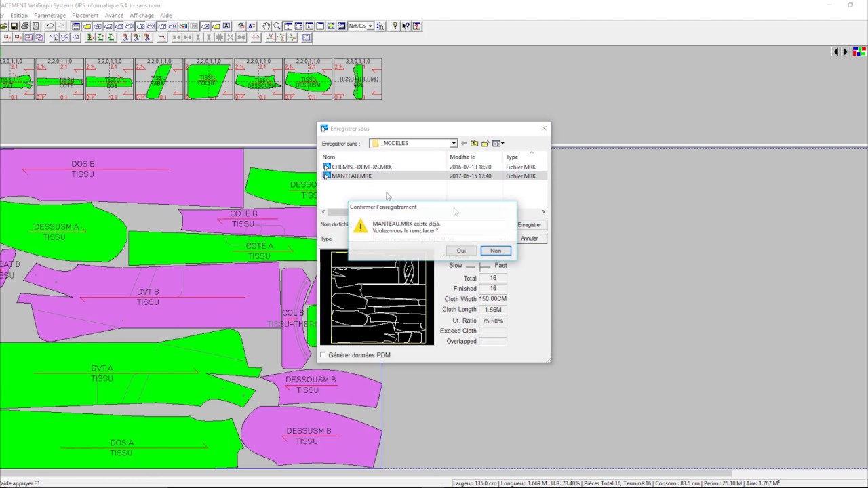Click the yellow question mark Help icon

[x=395, y=26]
